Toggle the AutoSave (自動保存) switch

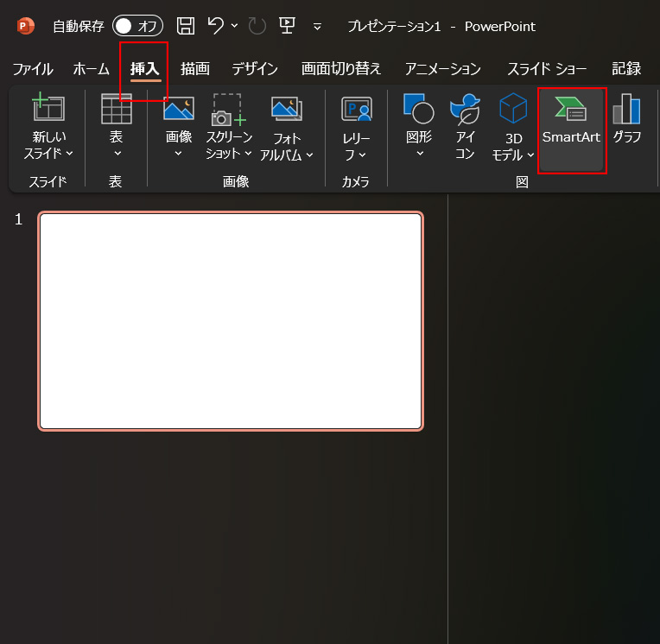coord(137,26)
